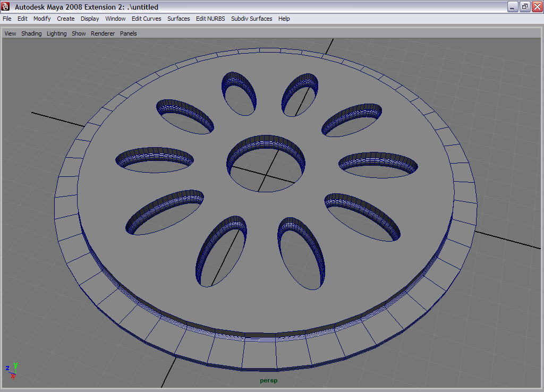This screenshot has height=392, width=544.
Task: Open the Surfaces menu
Action: 178,19
